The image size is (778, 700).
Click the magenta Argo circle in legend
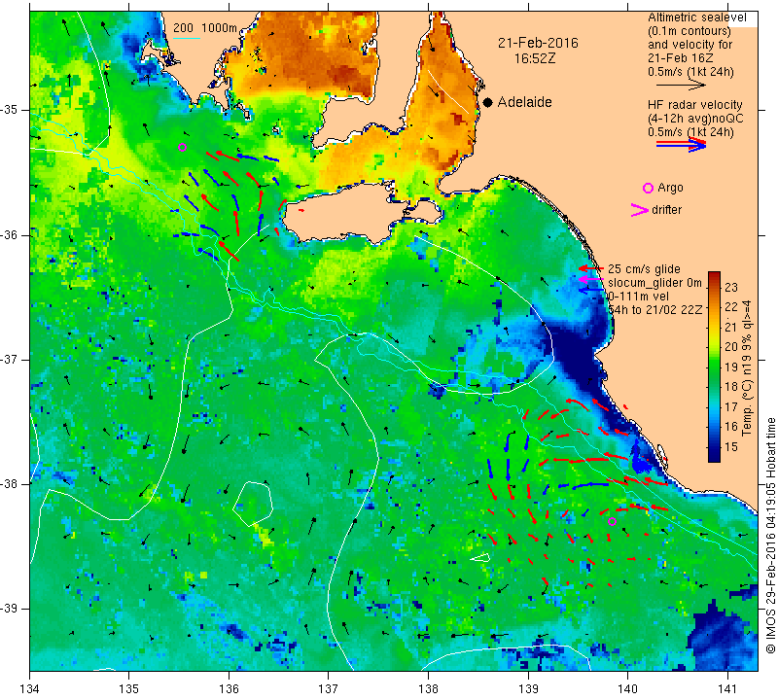[648, 188]
